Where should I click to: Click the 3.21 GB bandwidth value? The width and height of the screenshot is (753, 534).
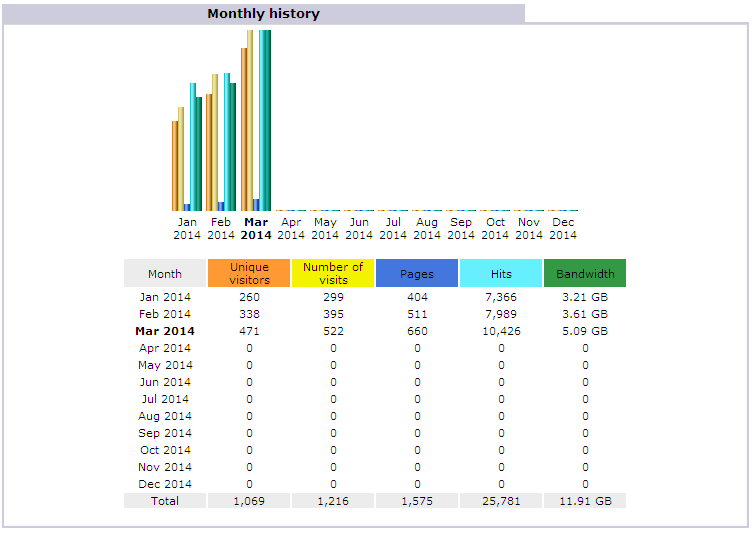click(x=585, y=297)
